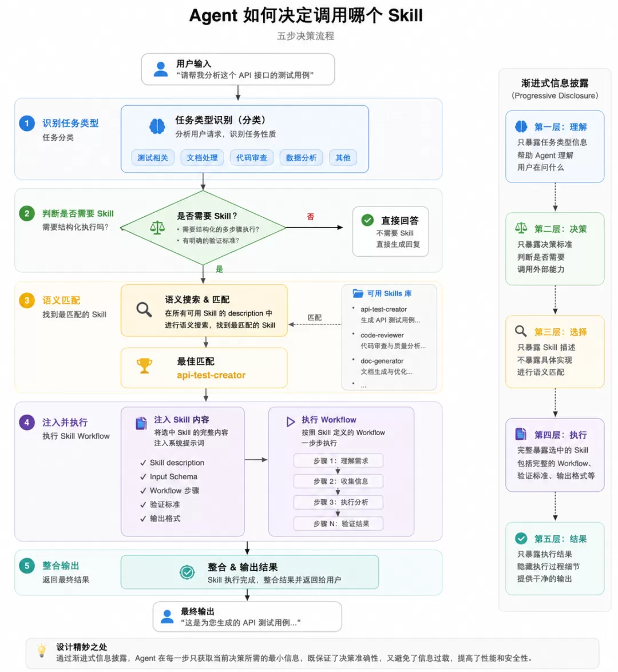618x672 pixels.
Task: Click the 渐进式信息披露 panel heading
Action: (x=555, y=83)
